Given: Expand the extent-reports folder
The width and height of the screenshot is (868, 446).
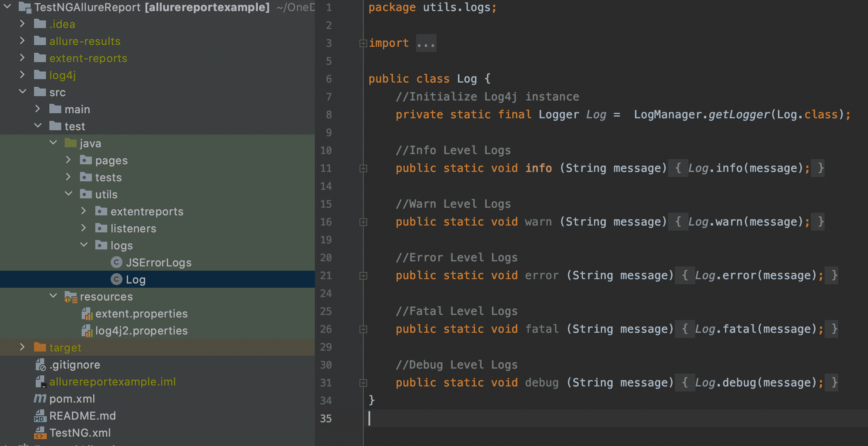Looking at the screenshot, I should [x=23, y=58].
